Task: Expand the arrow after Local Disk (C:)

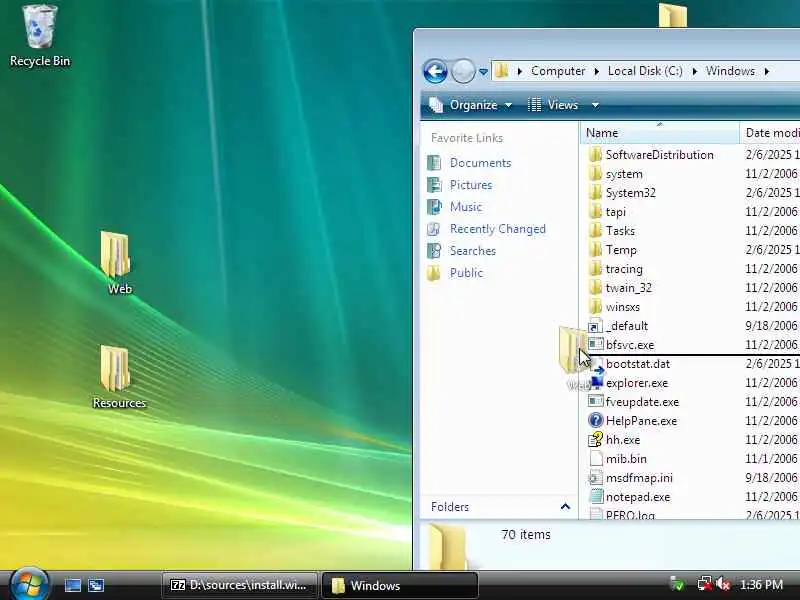Action: point(694,71)
